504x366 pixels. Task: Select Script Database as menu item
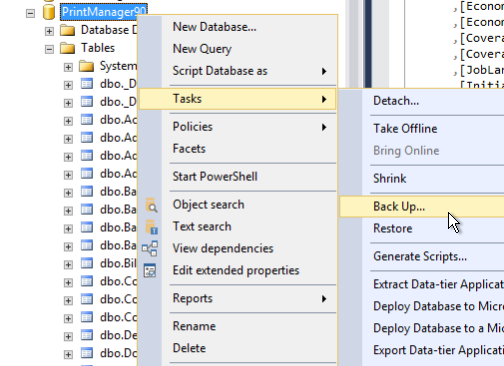pos(237,71)
